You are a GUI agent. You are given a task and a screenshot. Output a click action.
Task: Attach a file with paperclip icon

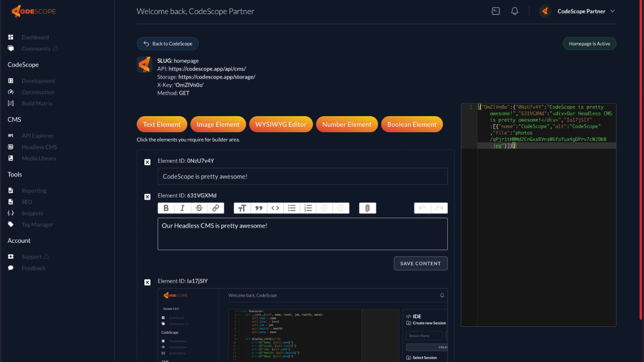(x=368, y=208)
